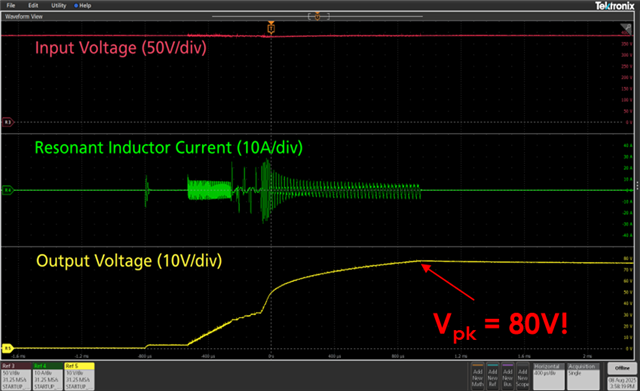This screenshot has width=640, height=391.
Task: Open the File menu
Action: pos(11,5)
